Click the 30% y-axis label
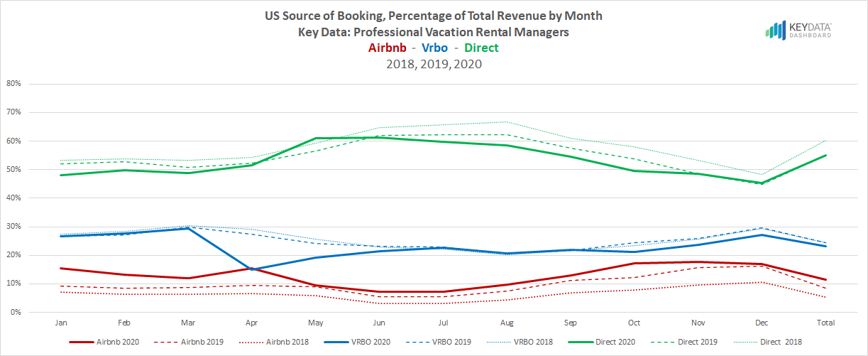This screenshot has height=356, width=868. click(x=13, y=227)
